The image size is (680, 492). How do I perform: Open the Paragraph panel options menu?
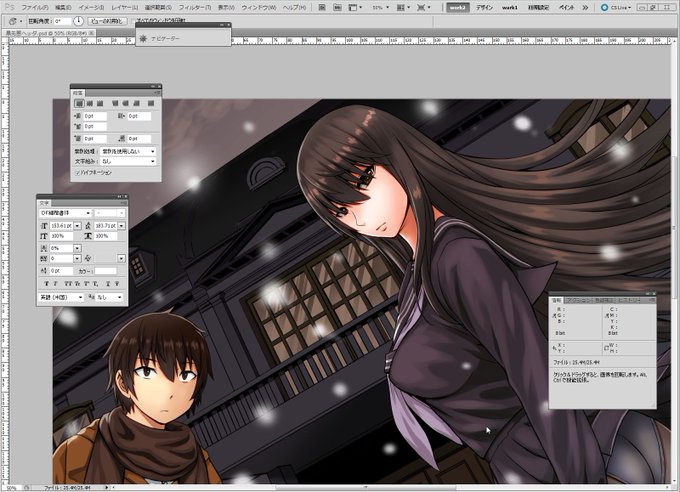coord(157,93)
